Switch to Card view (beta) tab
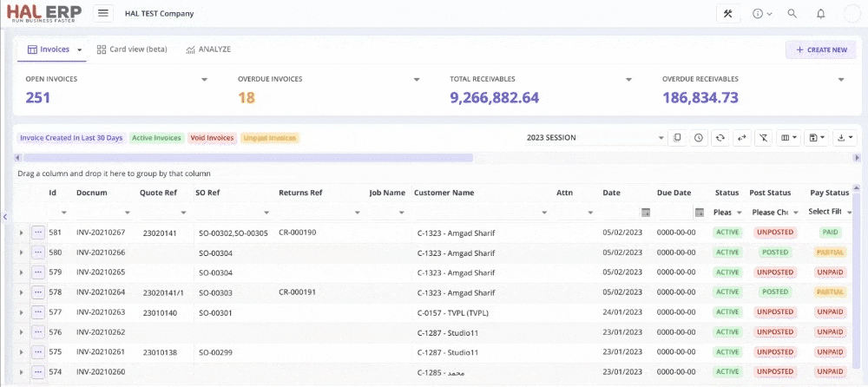 (x=132, y=49)
